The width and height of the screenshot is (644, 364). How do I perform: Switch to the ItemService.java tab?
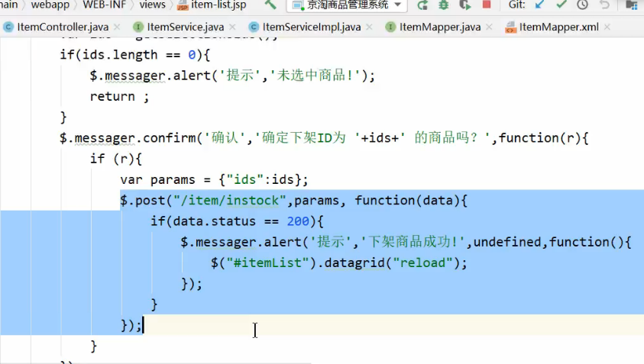pyautogui.click(x=186, y=27)
